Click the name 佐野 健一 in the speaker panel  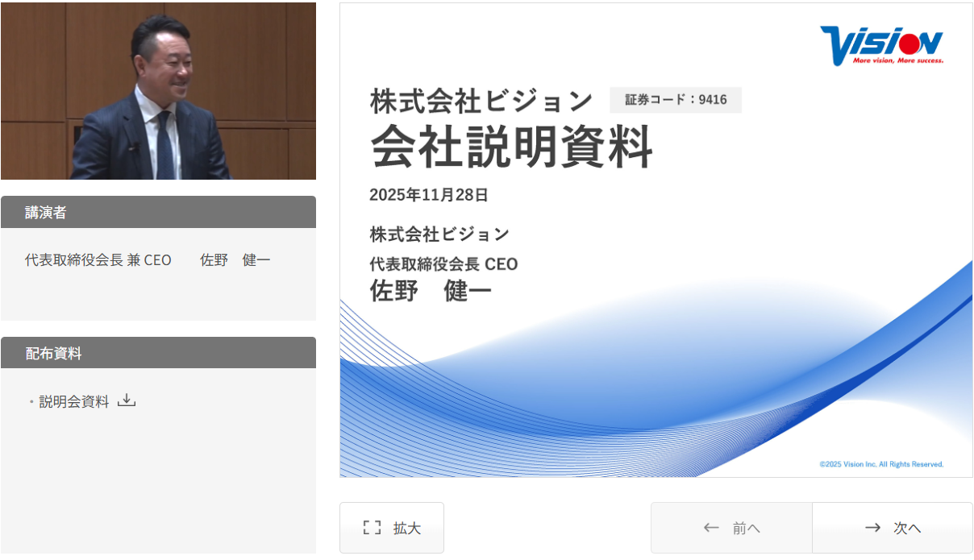[235, 260]
